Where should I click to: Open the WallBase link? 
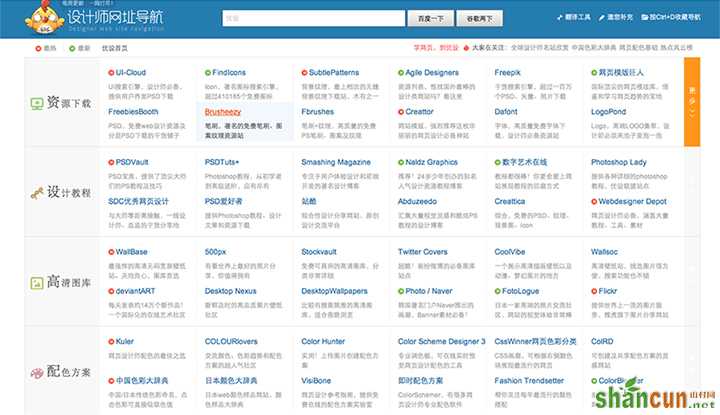[131, 252]
